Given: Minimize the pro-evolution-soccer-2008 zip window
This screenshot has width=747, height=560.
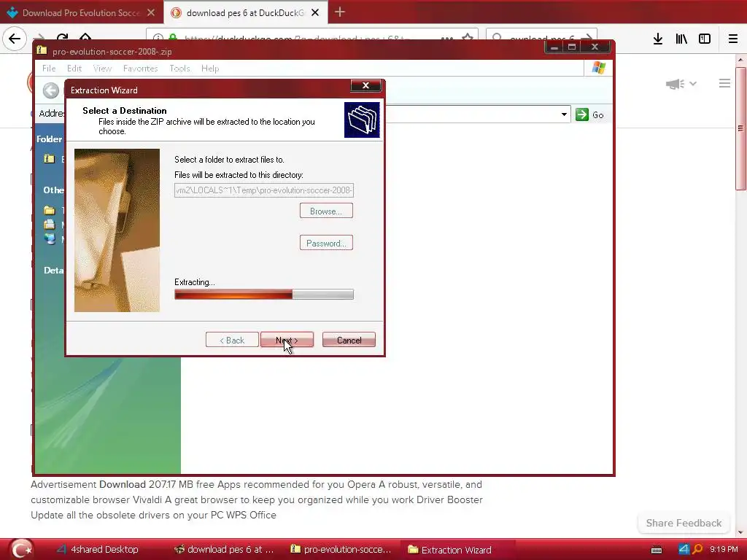Looking at the screenshot, I should (x=554, y=47).
